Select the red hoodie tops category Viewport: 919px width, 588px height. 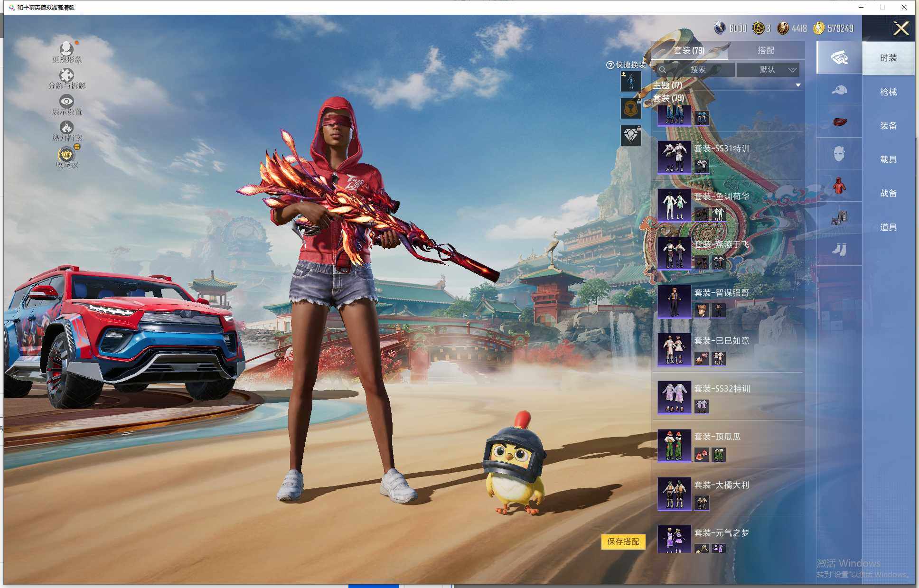coord(839,186)
